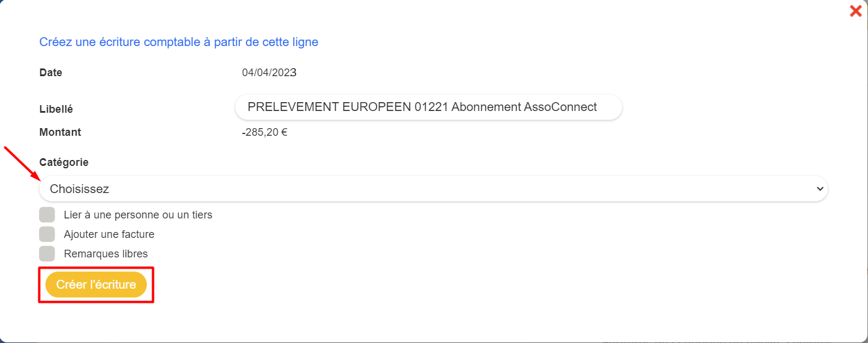This screenshot has width=868, height=343.
Task: Click the 'Créer l'écriture' yellow button
Action: pyautogui.click(x=96, y=285)
